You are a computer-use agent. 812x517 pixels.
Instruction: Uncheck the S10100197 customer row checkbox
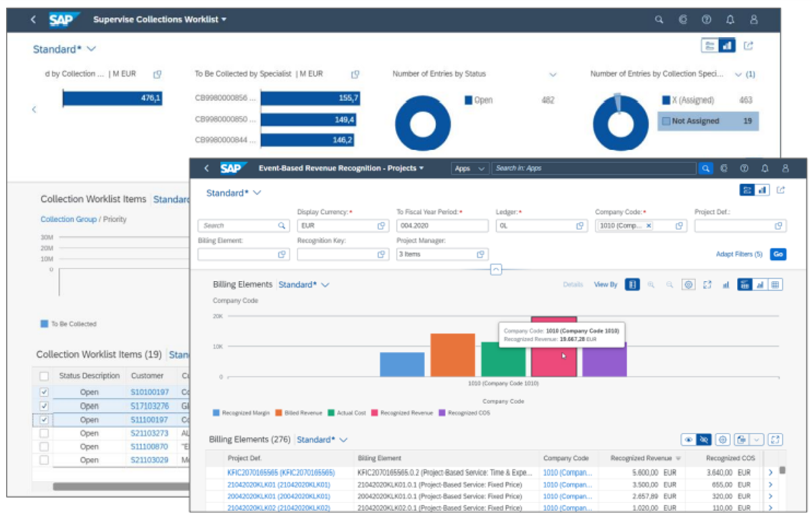click(x=44, y=392)
